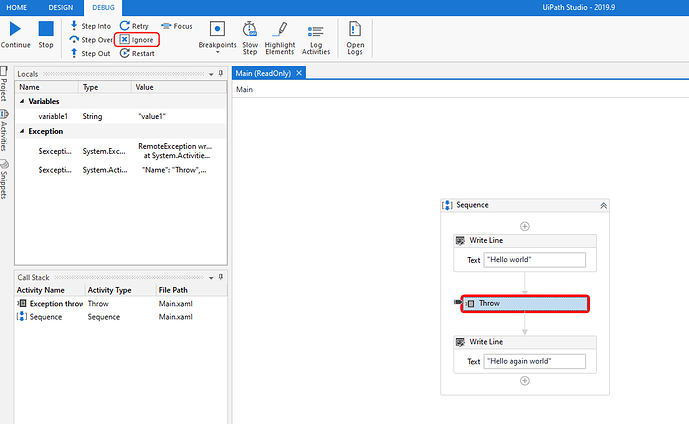The height and width of the screenshot is (424, 689).
Task: Open the Snippets side panel
Action: (4, 179)
